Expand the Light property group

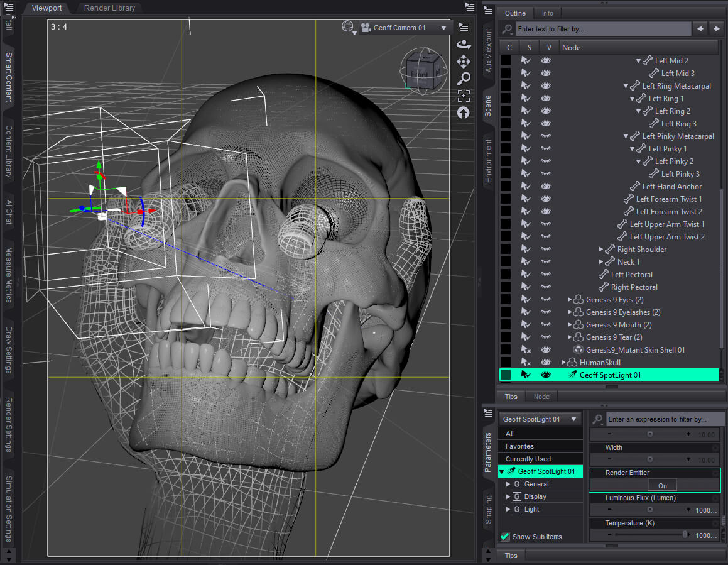coord(508,509)
